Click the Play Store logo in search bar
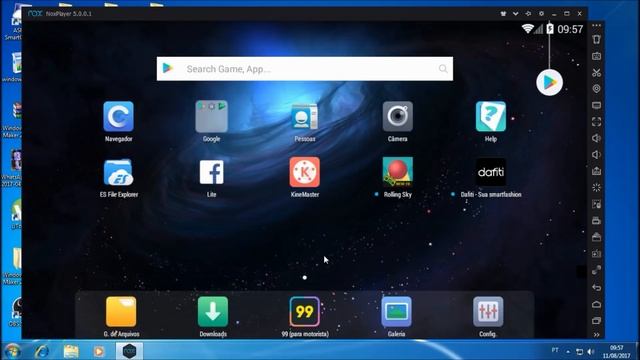Image resolution: width=640 pixels, height=360 pixels. 168,68
